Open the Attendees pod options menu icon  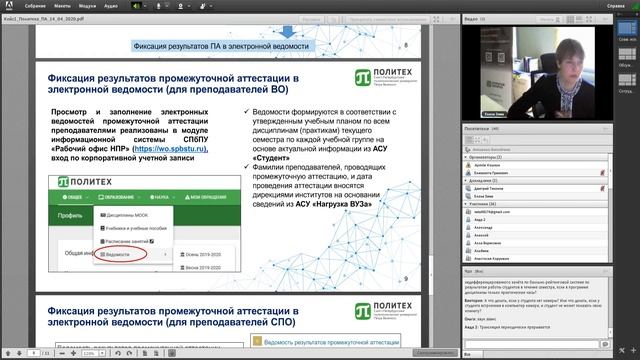point(605,129)
